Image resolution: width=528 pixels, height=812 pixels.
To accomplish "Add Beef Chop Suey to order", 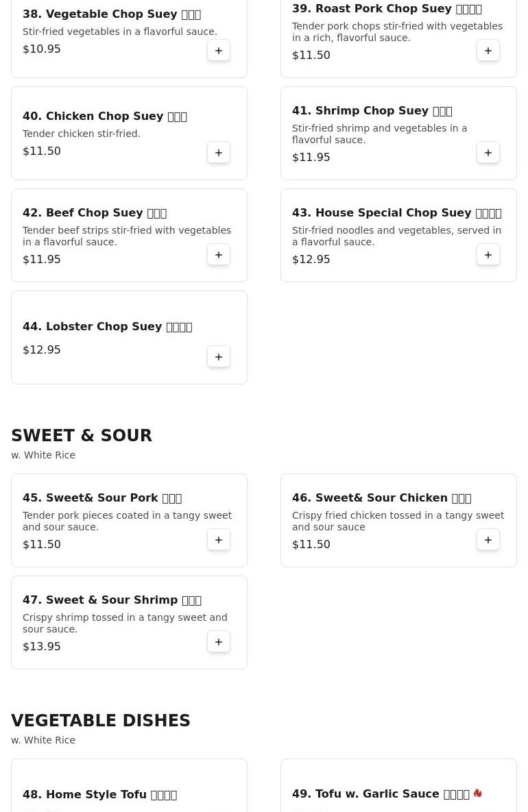I will coord(219,255).
